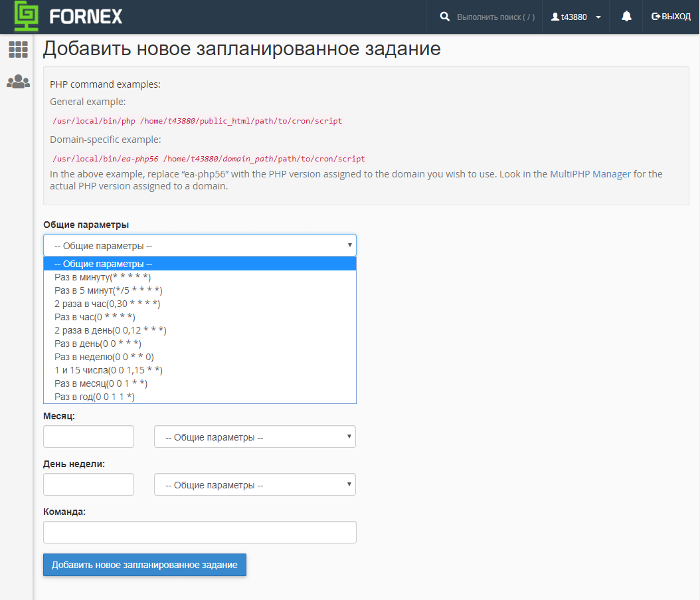700x600 pixels.
Task: Open the MultiPHP Manager link
Action: point(590,174)
